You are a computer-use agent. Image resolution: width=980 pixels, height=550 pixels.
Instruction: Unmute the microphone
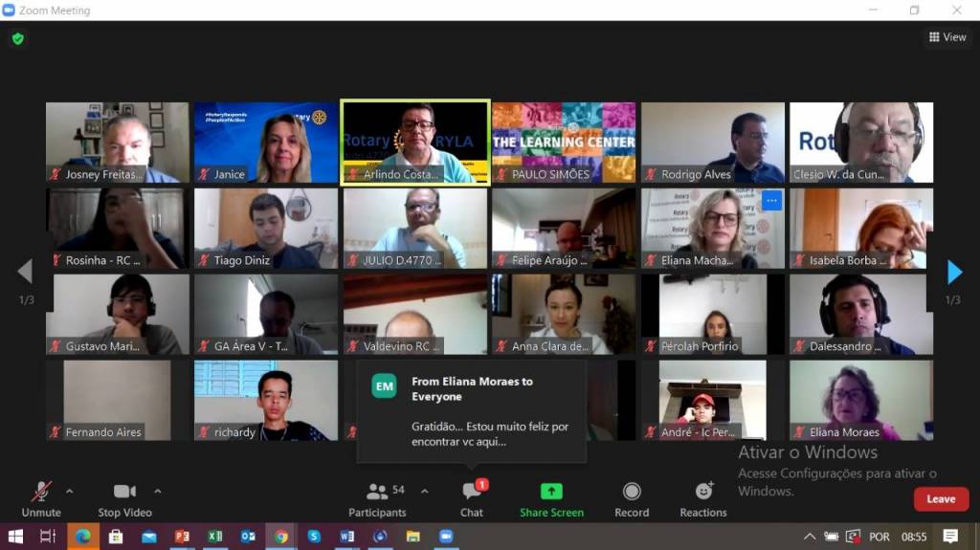[41, 498]
